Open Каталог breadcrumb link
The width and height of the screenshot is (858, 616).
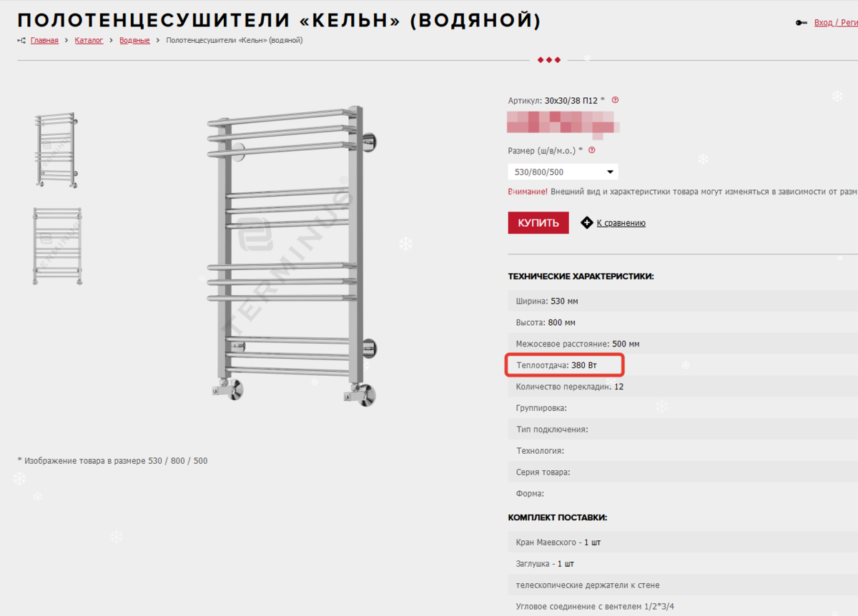point(89,41)
